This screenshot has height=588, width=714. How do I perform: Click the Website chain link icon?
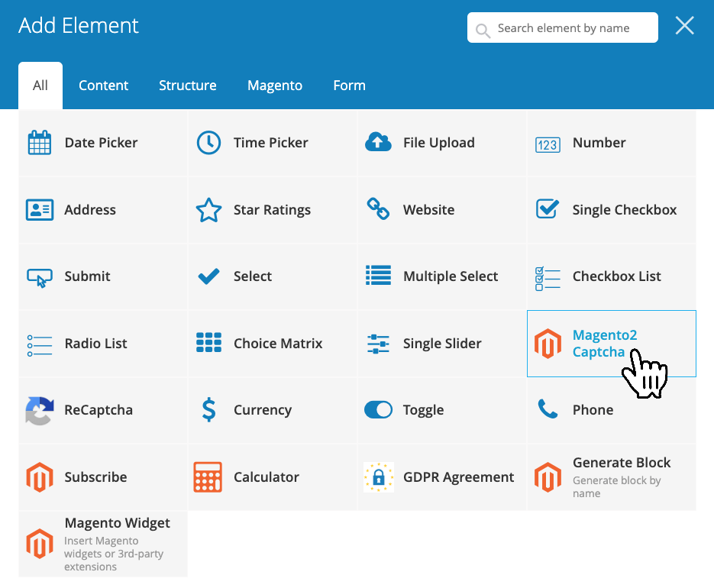[x=378, y=209]
